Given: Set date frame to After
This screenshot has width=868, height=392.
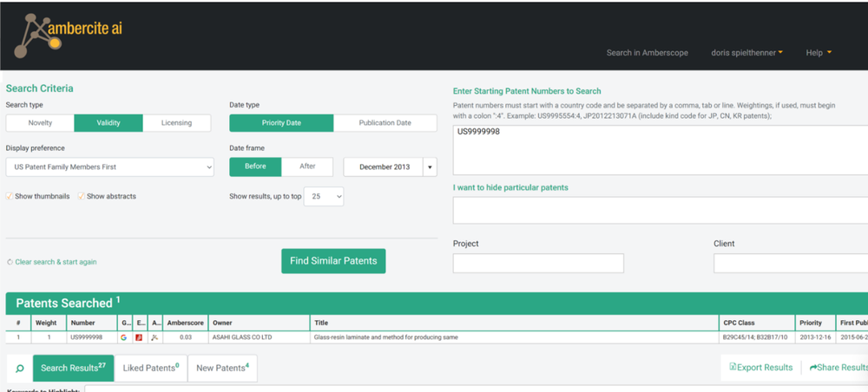Looking at the screenshot, I should pyautogui.click(x=307, y=167).
